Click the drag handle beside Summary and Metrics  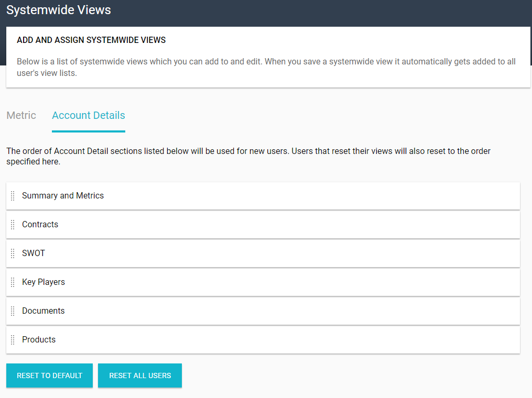tap(13, 196)
